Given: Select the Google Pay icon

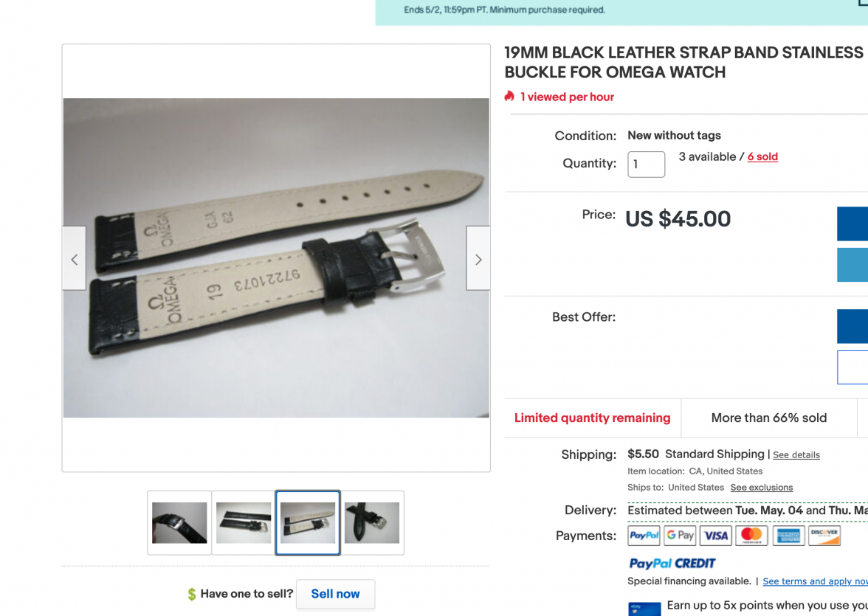Looking at the screenshot, I should tap(680, 535).
